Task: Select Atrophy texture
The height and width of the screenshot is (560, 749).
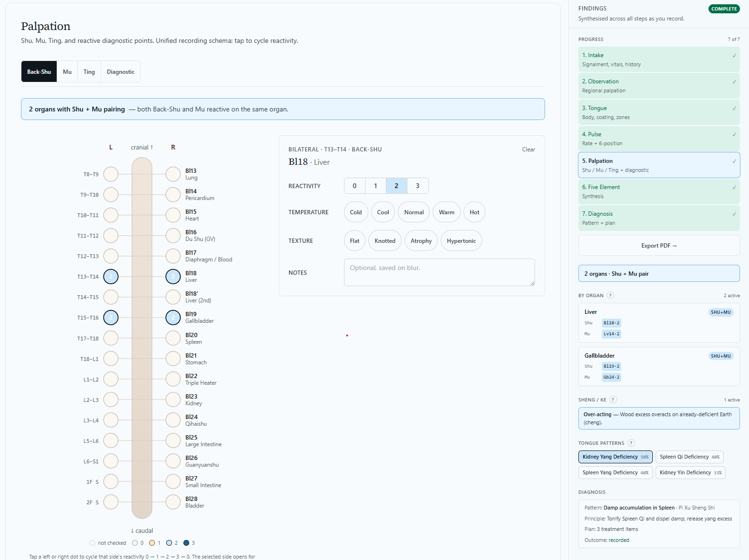Action: point(421,240)
